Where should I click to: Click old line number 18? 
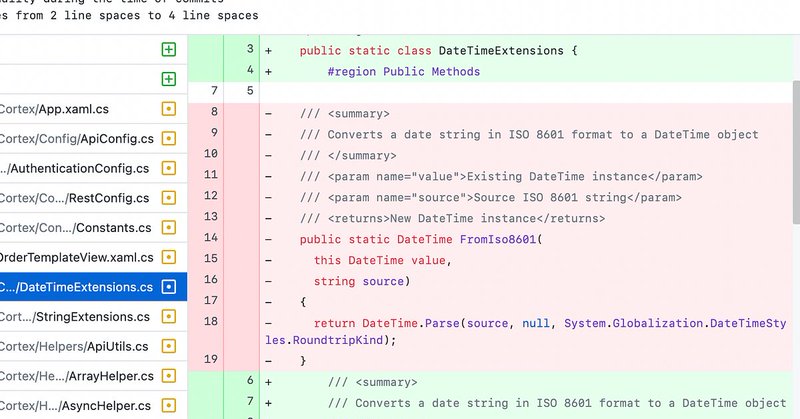(211, 321)
